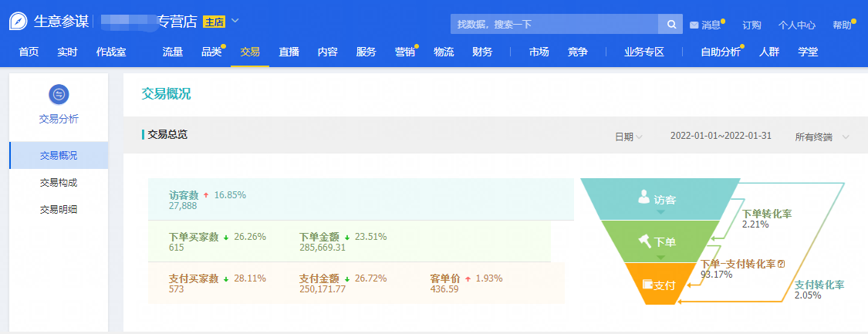Click the 主店 yellow badge
This screenshot has width=868, height=334.
coord(214,22)
